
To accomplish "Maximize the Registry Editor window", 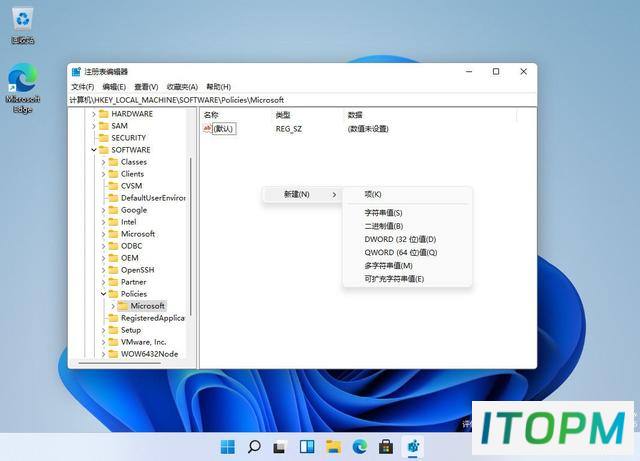I will click(496, 71).
